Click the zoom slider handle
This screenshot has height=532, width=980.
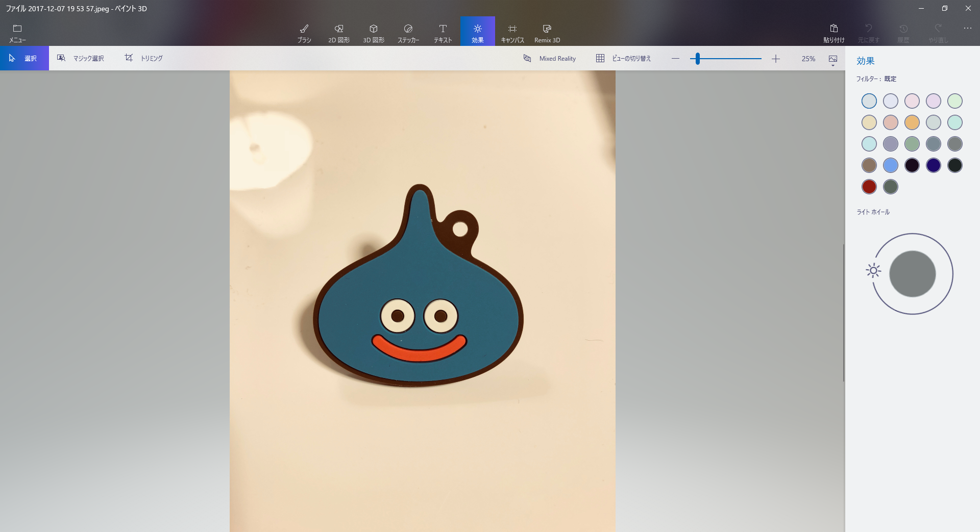698,59
